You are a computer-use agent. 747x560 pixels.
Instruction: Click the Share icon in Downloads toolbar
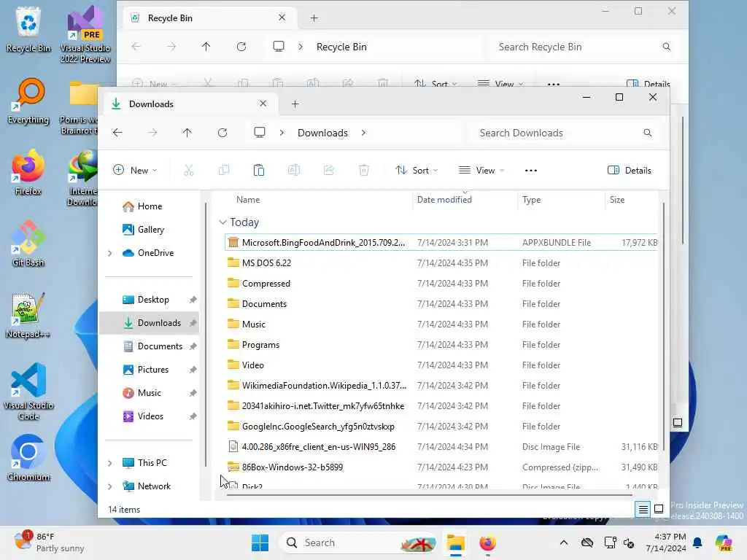coord(329,170)
